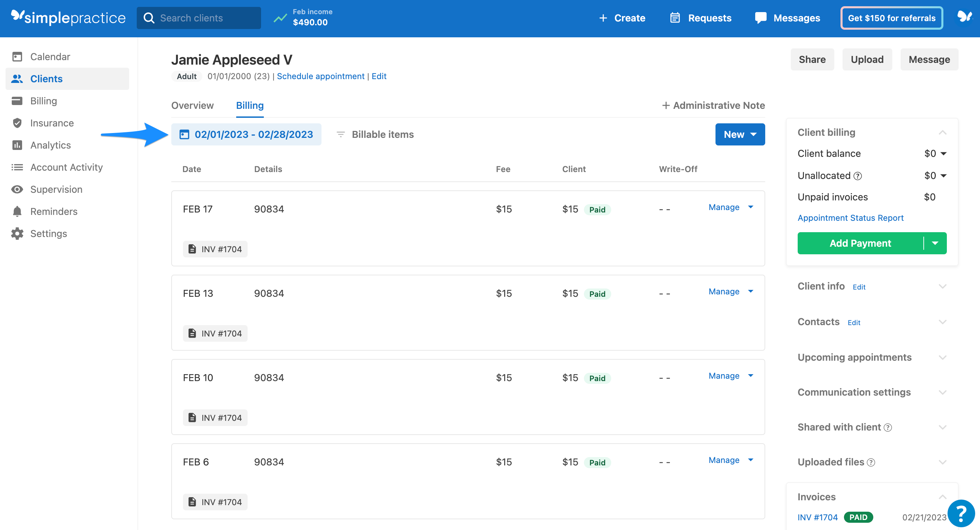The width and height of the screenshot is (980, 530).
Task: Select the Clients icon in the sidebar
Action: click(18, 79)
